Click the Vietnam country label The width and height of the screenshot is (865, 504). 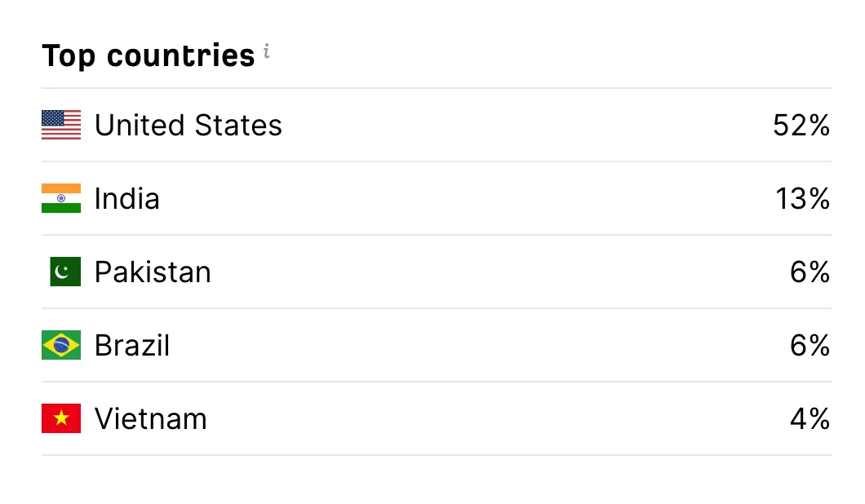(x=151, y=418)
